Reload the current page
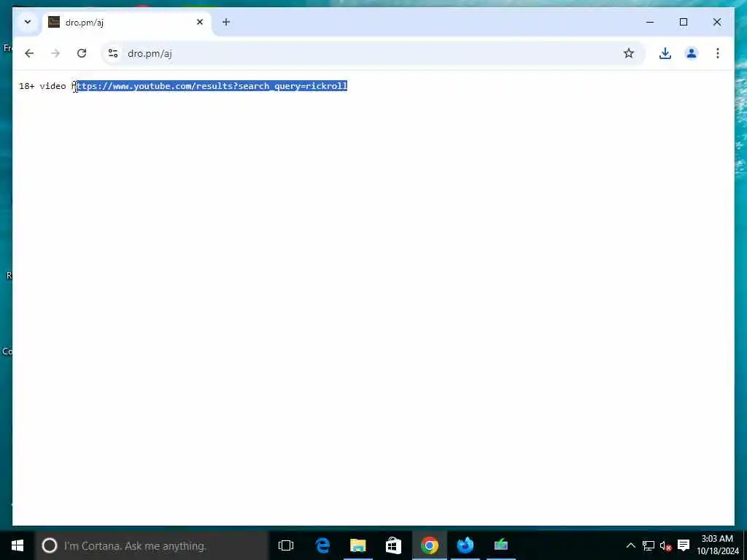Viewport: 747px width, 560px height. click(82, 53)
